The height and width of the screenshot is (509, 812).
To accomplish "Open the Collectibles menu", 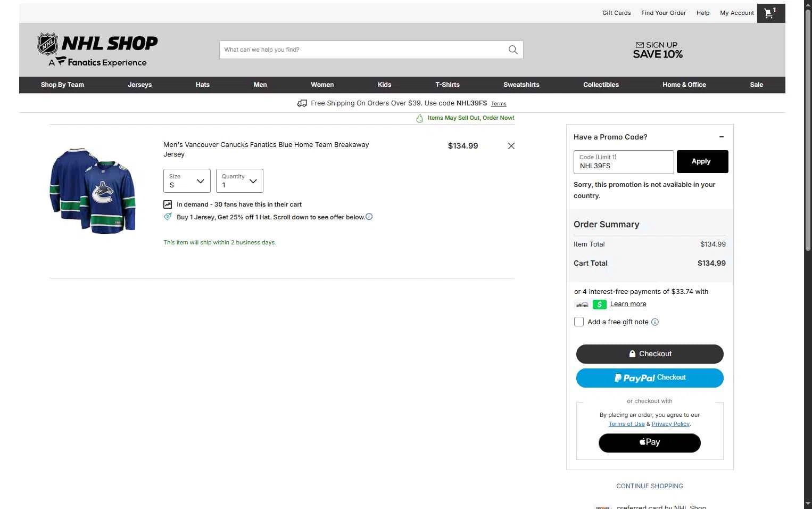I will tap(601, 85).
